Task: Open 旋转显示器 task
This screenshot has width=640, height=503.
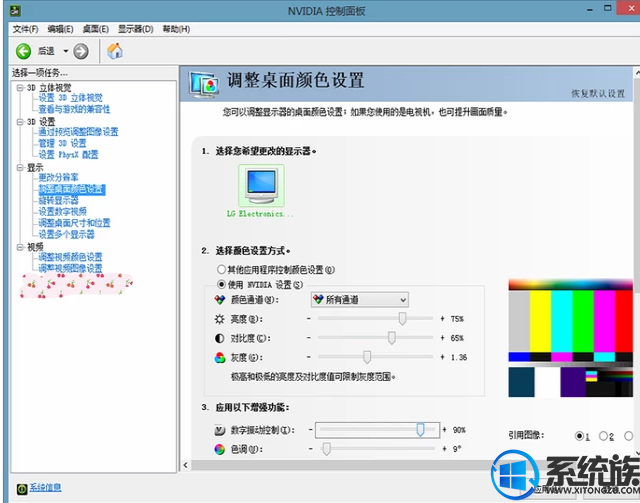Action: coord(58,200)
